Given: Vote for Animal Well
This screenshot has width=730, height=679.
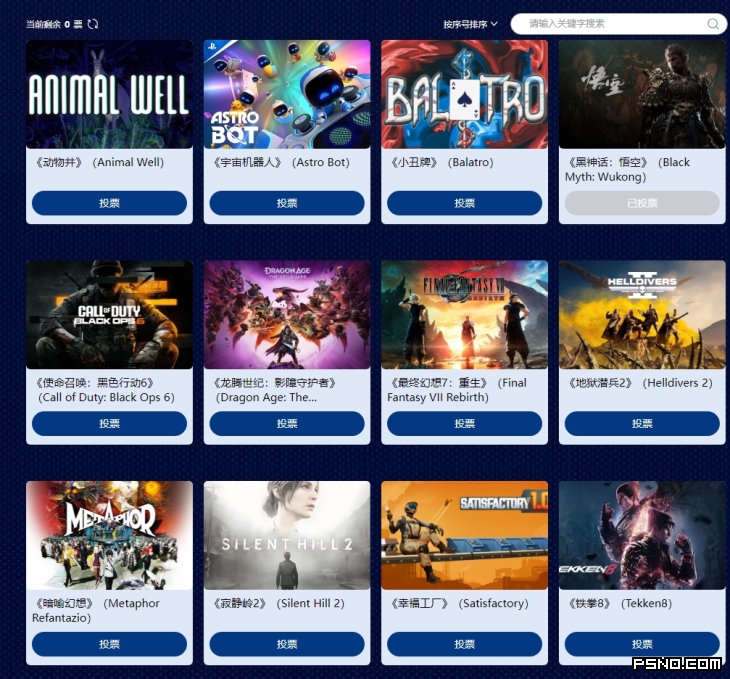Looking at the screenshot, I should [x=109, y=203].
